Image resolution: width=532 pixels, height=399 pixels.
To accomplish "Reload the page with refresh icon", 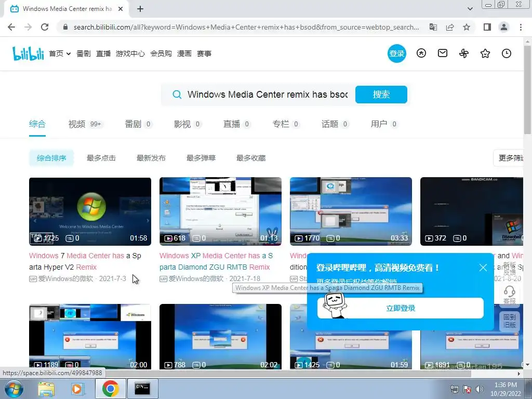I will coord(45,27).
